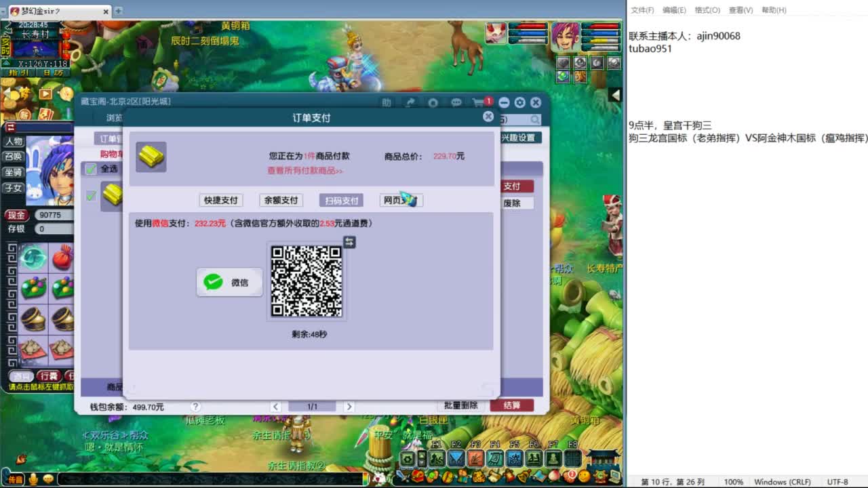Click the red 支付 button behind dialog
This screenshot has height=488, width=868.
point(517,186)
